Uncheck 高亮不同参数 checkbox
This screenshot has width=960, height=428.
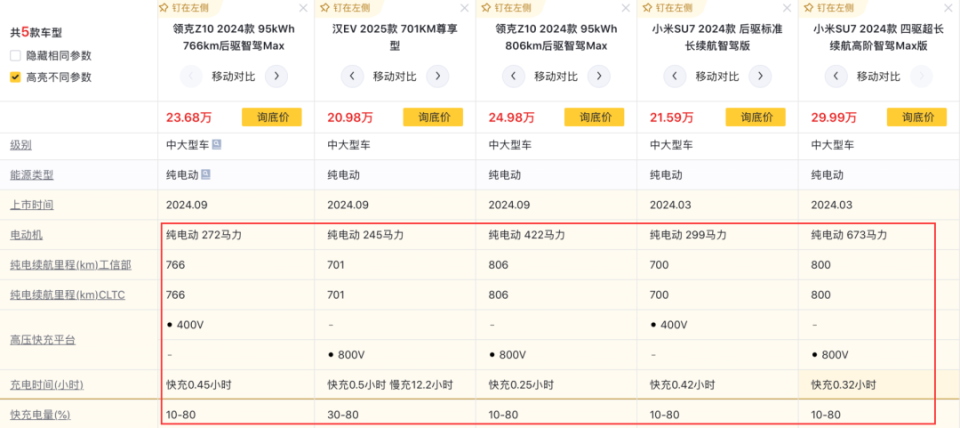coord(15,77)
